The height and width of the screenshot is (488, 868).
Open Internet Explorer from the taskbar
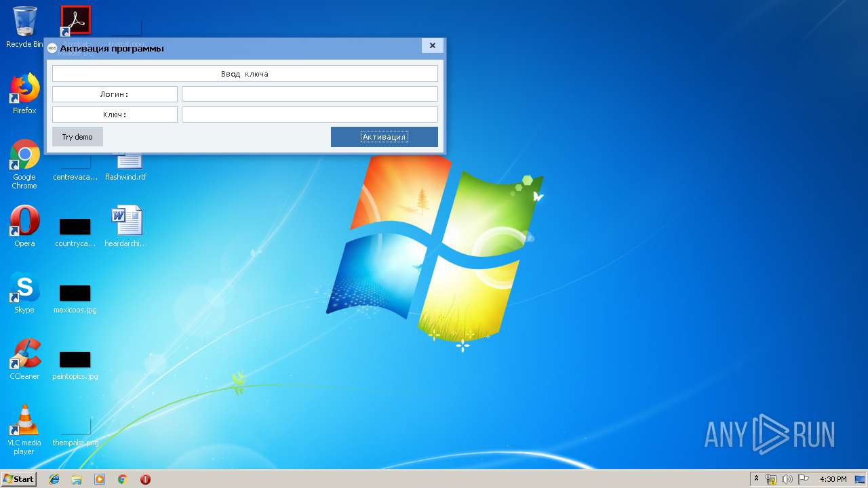pos(54,479)
